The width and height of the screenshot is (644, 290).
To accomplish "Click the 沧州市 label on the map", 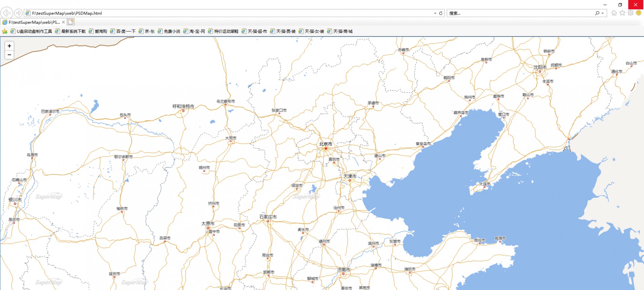I will (x=339, y=208).
